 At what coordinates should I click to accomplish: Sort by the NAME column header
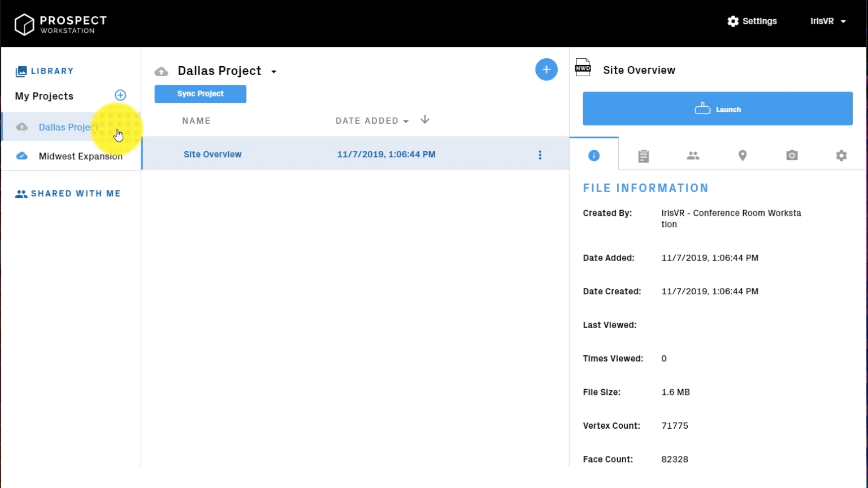tap(196, 121)
